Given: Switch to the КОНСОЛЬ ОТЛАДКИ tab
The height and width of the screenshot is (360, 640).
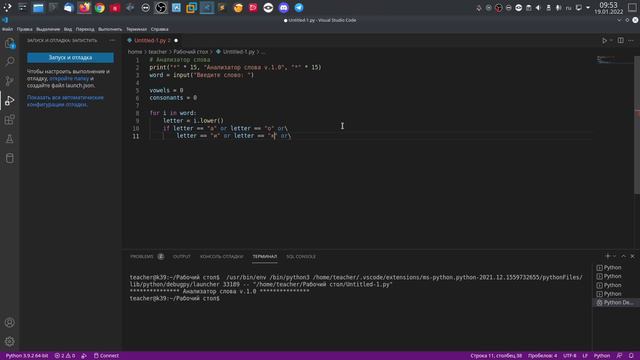Looking at the screenshot, I should (x=222, y=257).
